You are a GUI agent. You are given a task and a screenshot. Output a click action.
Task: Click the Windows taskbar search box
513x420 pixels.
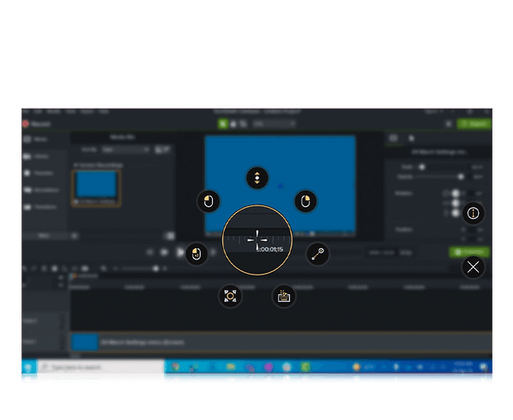pos(98,370)
